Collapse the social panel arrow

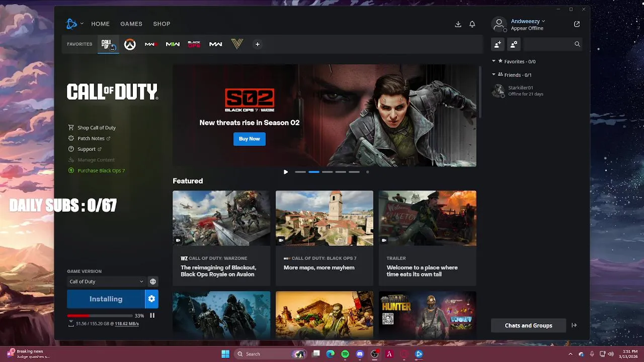(574, 325)
